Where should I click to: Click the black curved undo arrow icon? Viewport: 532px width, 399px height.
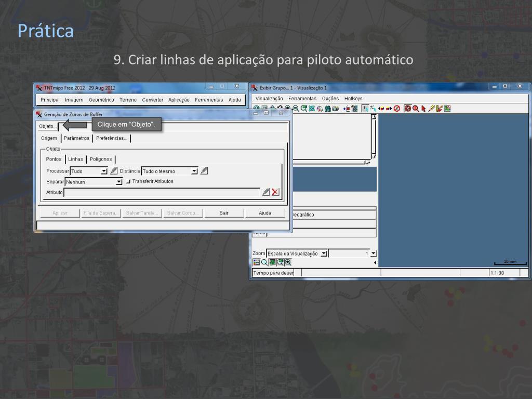[x=280, y=108]
